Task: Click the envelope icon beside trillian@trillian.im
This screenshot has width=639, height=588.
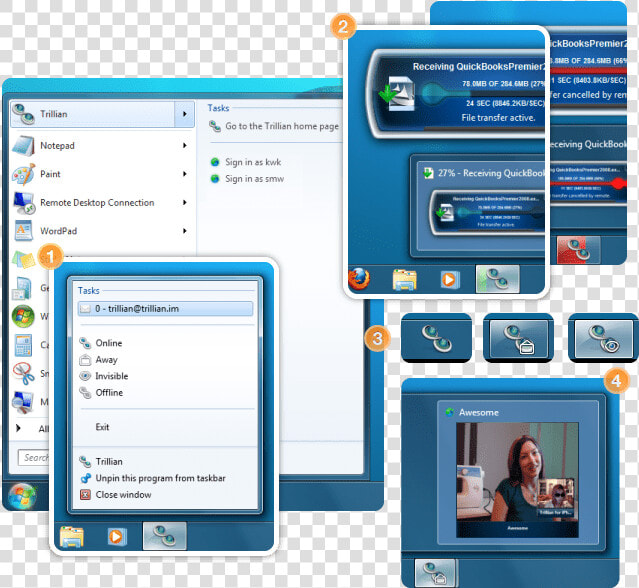Action: 85,309
